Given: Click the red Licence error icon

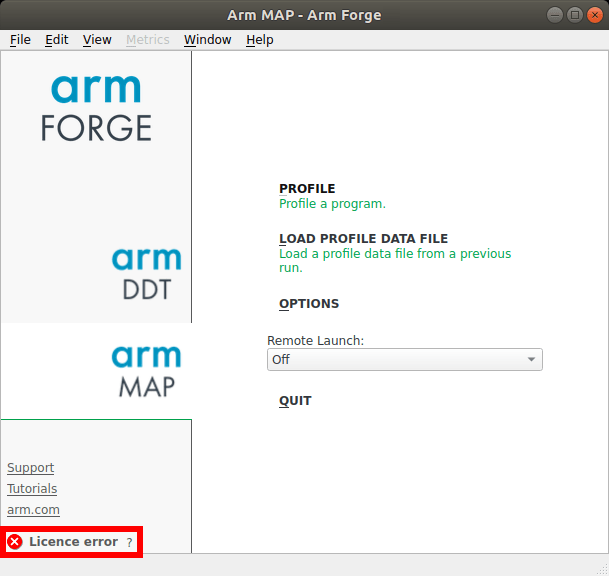Looking at the screenshot, I should pyautogui.click(x=15, y=542).
